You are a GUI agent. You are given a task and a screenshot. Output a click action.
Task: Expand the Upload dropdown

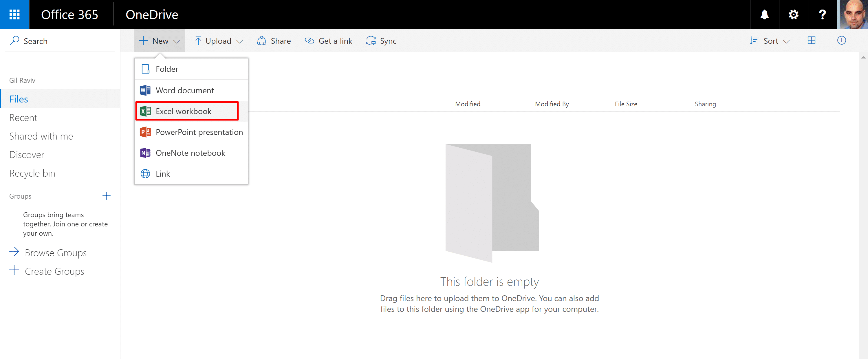coord(219,41)
